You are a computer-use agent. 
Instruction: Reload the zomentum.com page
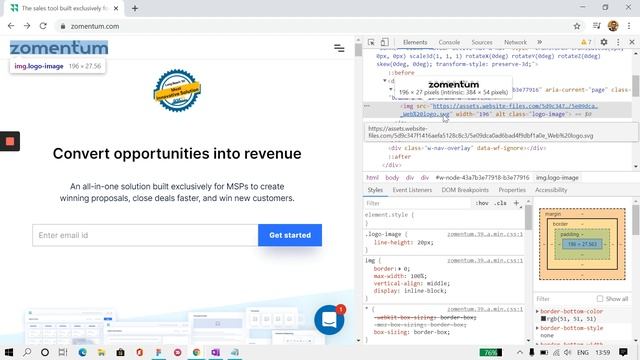tap(43, 26)
